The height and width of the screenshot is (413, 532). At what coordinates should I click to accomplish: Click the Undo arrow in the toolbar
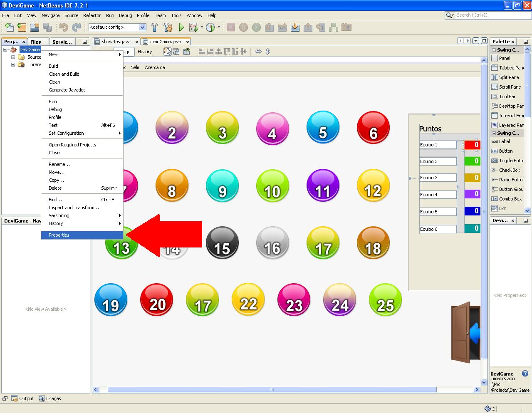click(x=64, y=27)
